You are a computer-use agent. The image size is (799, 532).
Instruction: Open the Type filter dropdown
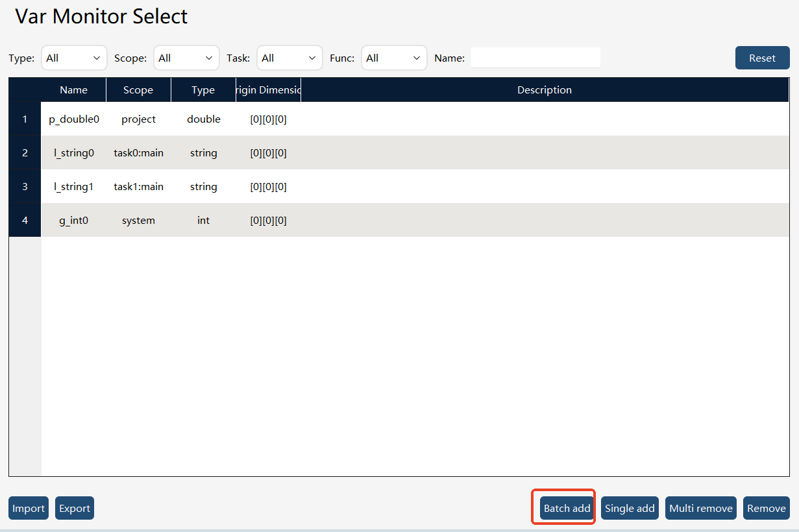click(74, 58)
